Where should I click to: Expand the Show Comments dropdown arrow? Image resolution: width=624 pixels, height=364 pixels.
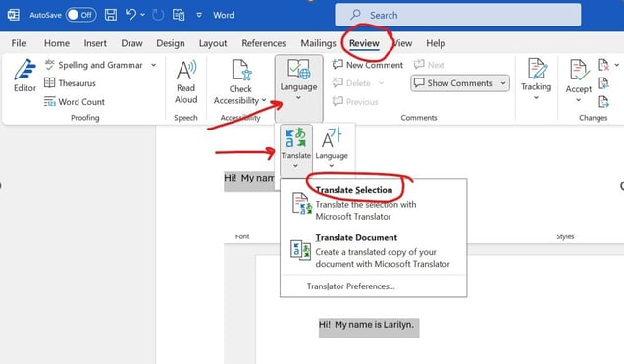(503, 83)
